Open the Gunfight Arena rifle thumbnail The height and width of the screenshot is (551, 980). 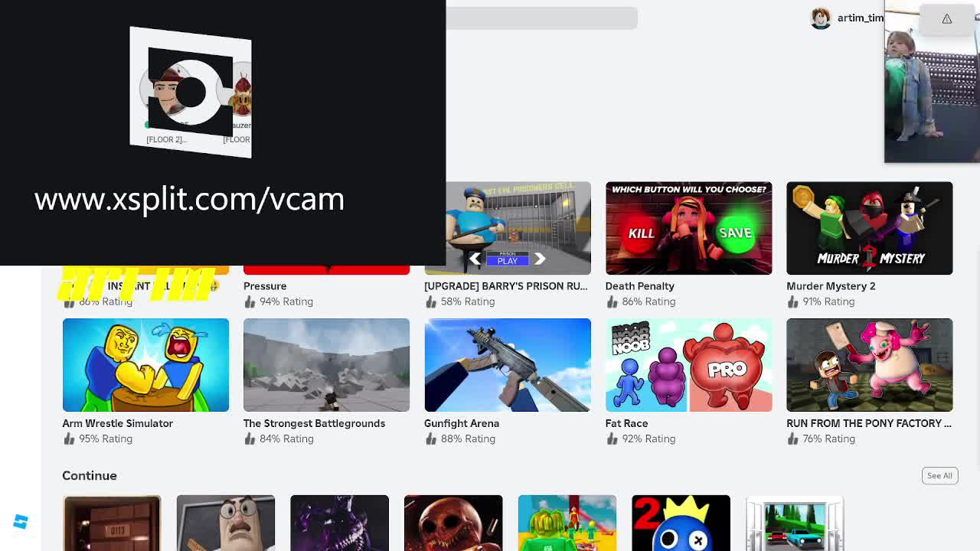pos(508,365)
